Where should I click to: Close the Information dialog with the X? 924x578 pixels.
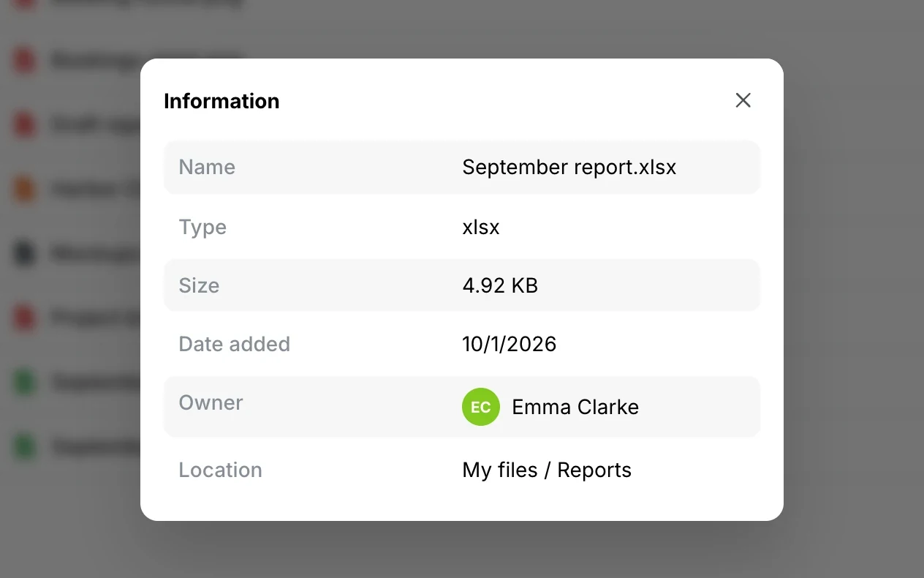click(743, 100)
